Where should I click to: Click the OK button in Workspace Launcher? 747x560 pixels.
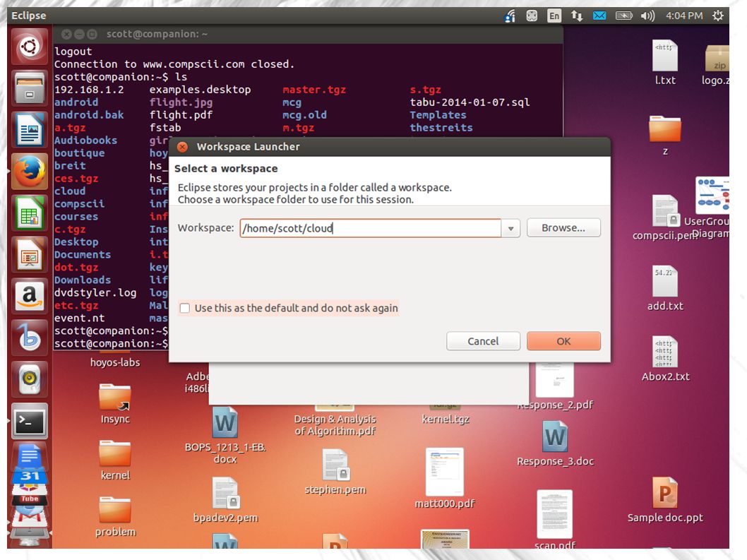(x=563, y=341)
